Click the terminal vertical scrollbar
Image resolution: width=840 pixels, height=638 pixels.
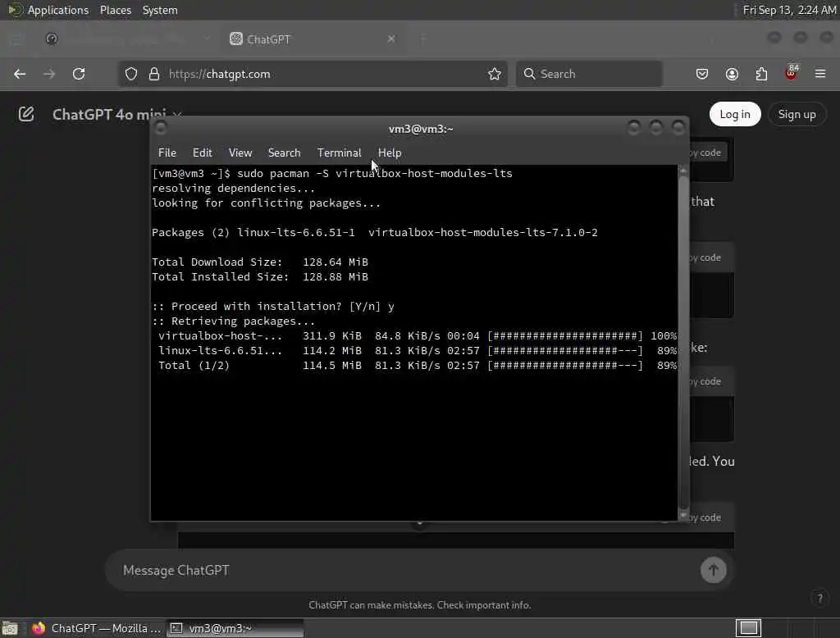coord(683,343)
